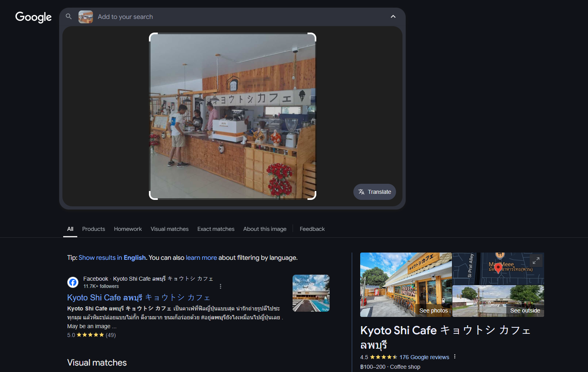Open the Exact matches tab

pyautogui.click(x=216, y=229)
